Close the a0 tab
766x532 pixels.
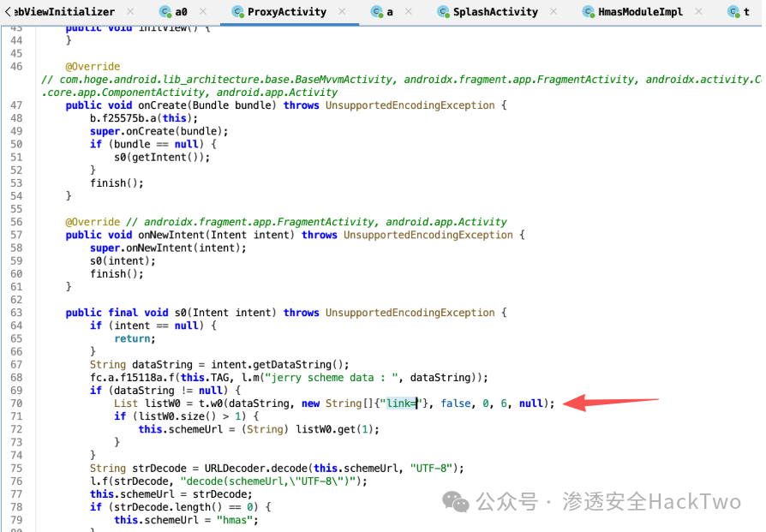pyautogui.click(x=203, y=11)
